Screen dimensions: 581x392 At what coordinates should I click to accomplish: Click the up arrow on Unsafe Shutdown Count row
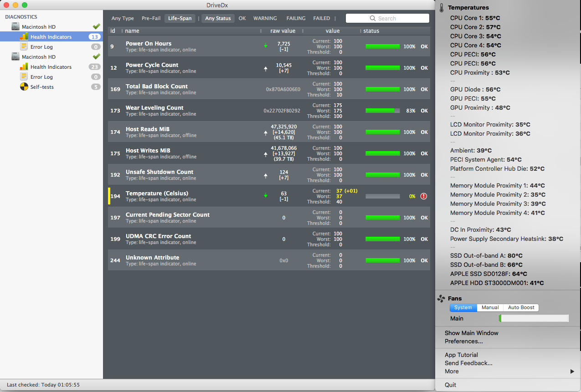266,175
